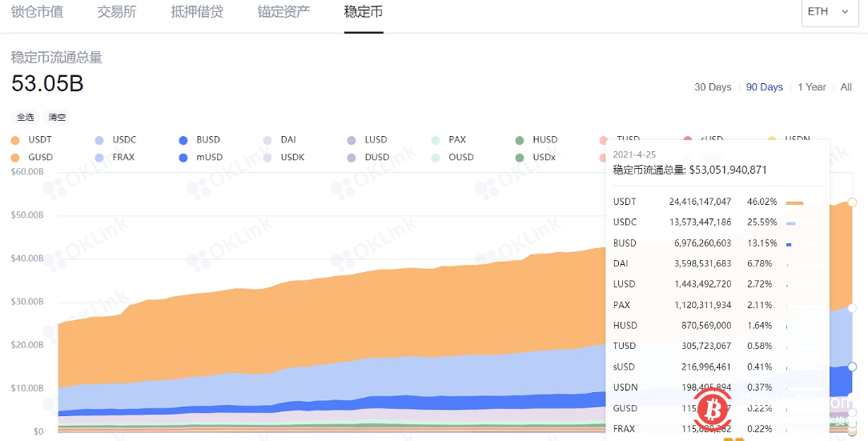
Task: Click the 2021-4-25 tooltip date
Action: click(634, 155)
